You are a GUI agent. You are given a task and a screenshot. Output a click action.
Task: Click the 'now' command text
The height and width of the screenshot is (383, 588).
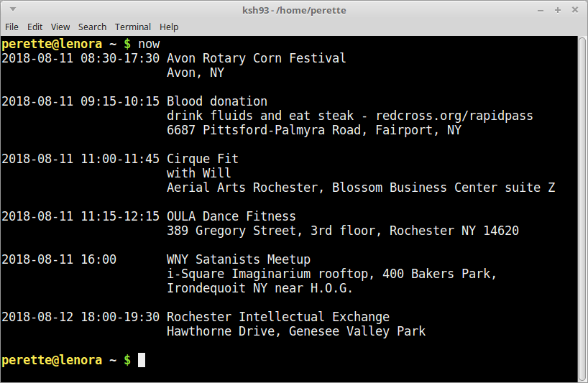[x=149, y=45]
